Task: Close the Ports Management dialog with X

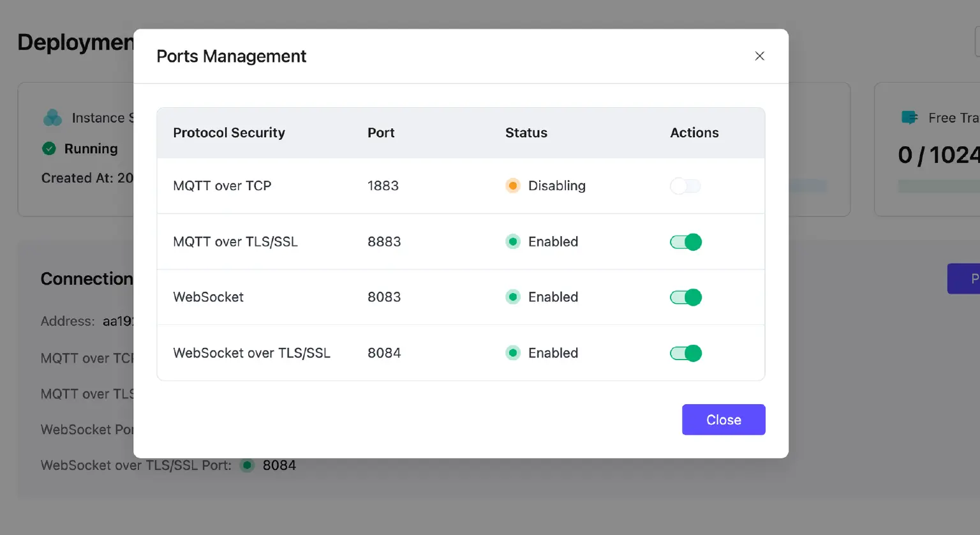Action: pos(759,56)
